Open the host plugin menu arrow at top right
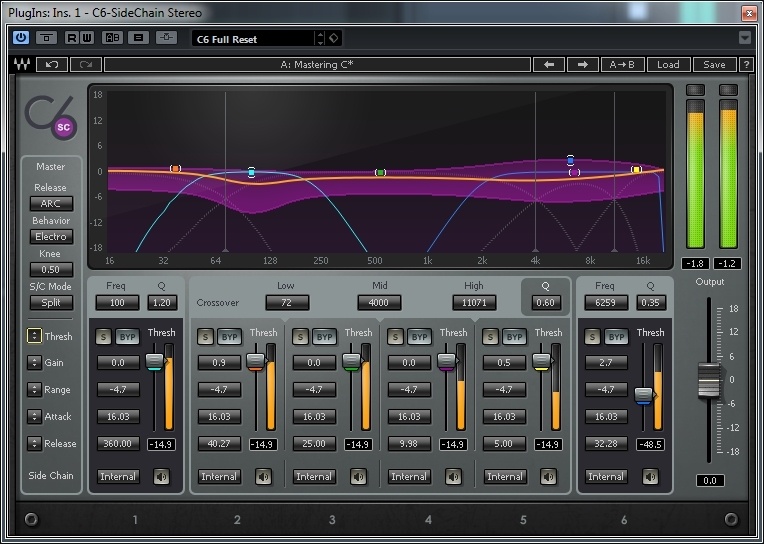The height and width of the screenshot is (544, 764). [745, 38]
